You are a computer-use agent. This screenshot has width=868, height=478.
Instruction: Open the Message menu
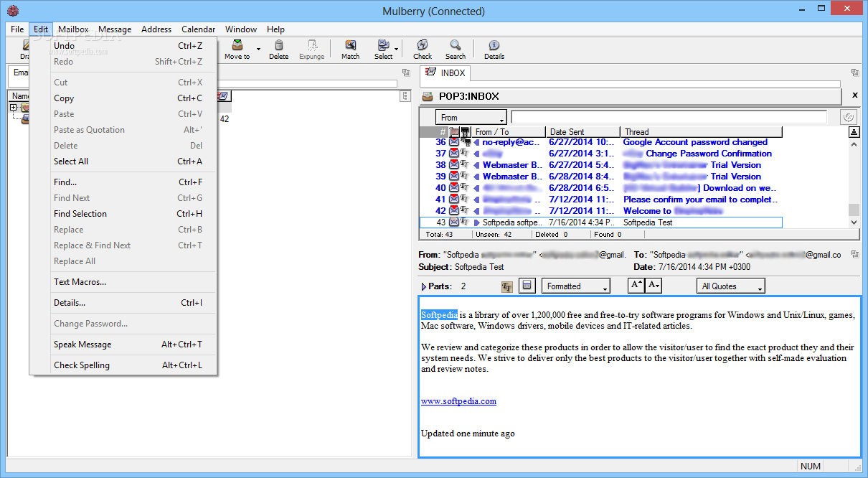pos(115,29)
